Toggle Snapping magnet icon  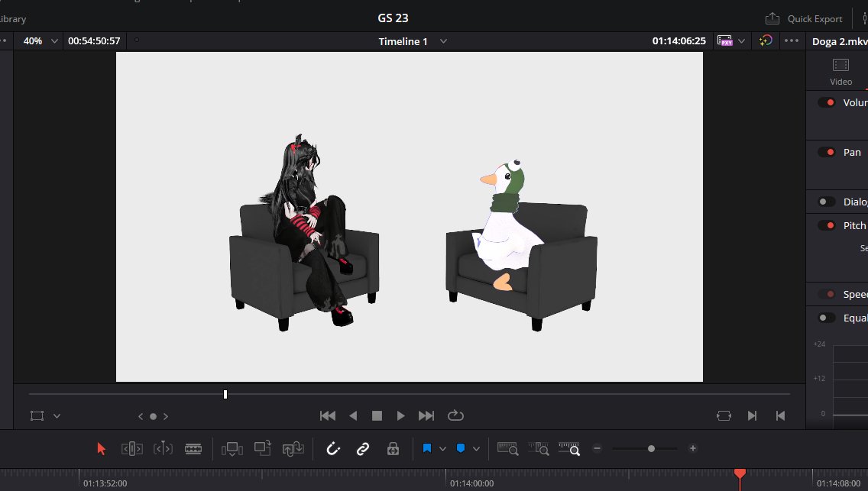coord(332,448)
